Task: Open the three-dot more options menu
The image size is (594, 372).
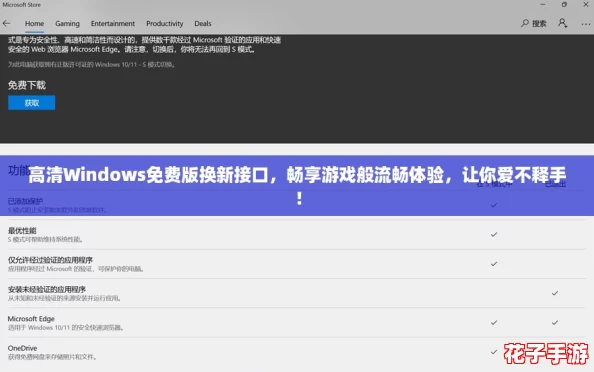Action: coord(585,24)
